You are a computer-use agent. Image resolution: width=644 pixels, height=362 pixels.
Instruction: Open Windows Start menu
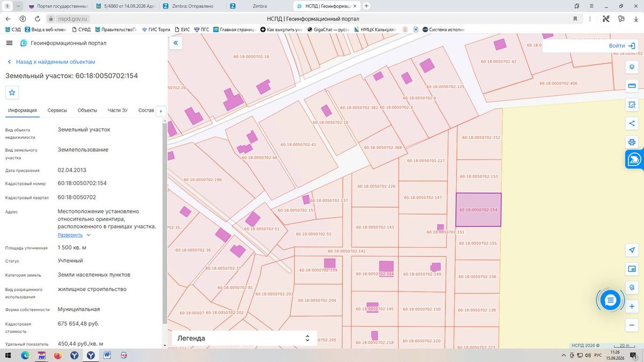[9, 355]
